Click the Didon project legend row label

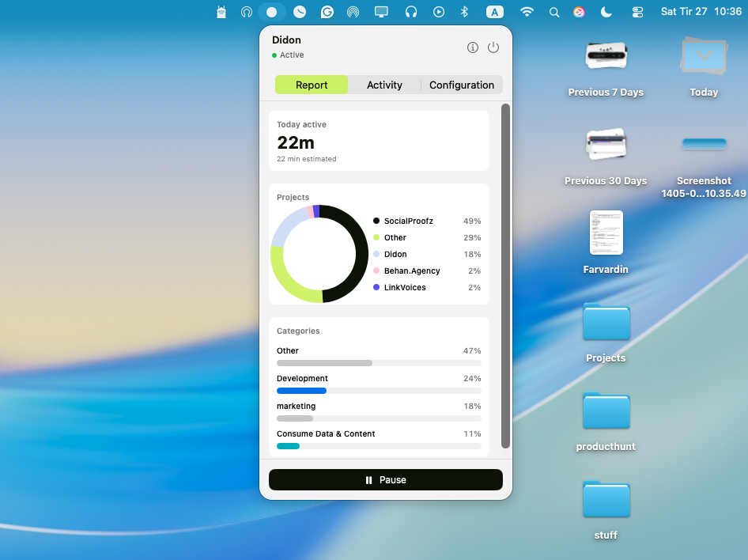click(395, 254)
